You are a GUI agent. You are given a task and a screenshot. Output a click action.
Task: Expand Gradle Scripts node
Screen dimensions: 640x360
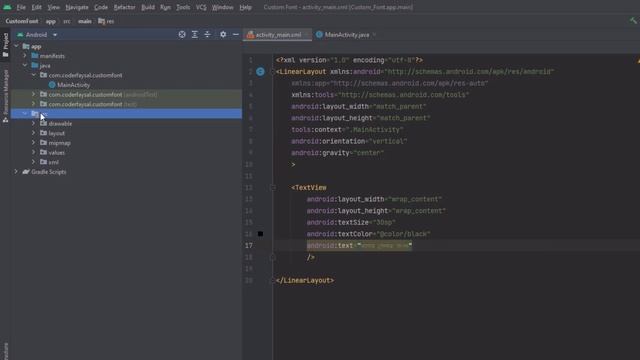[16, 172]
